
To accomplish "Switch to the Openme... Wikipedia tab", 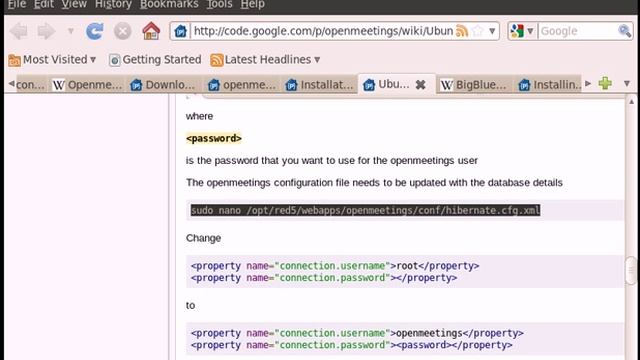I will tap(88, 84).
